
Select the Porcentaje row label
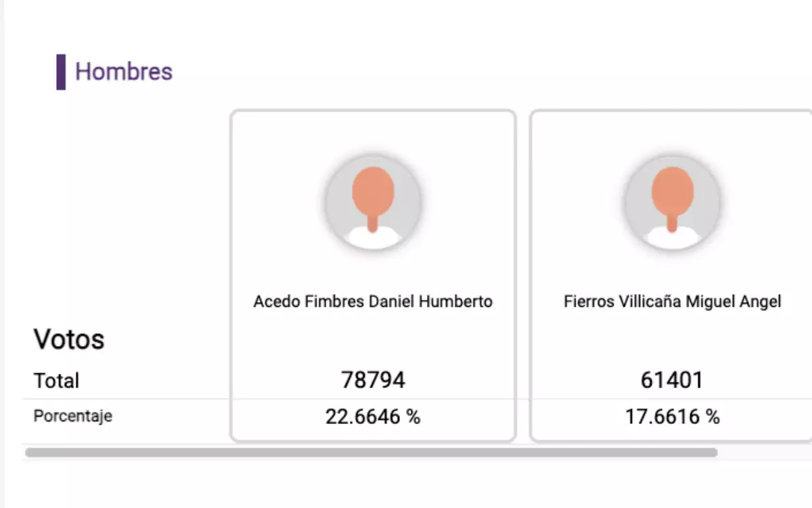pos(72,416)
